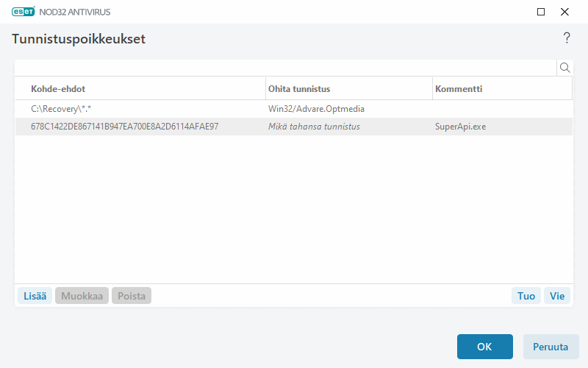Click the Win32/Advare.Optmedia detection cell
588x368 pixels.
tap(317, 109)
